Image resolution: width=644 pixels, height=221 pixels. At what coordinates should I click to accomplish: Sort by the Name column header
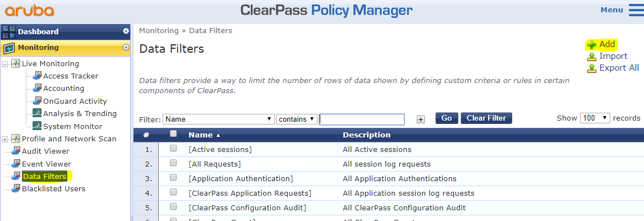click(204, 135)
